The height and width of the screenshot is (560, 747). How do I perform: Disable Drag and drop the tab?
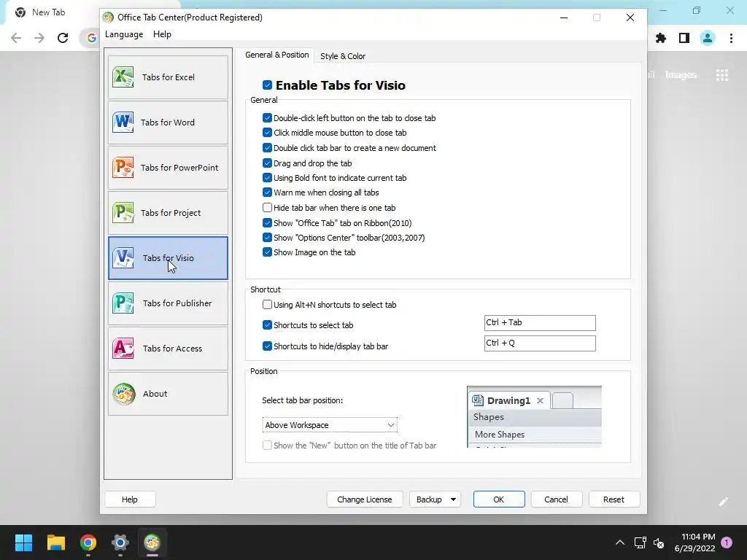point(267,163)
